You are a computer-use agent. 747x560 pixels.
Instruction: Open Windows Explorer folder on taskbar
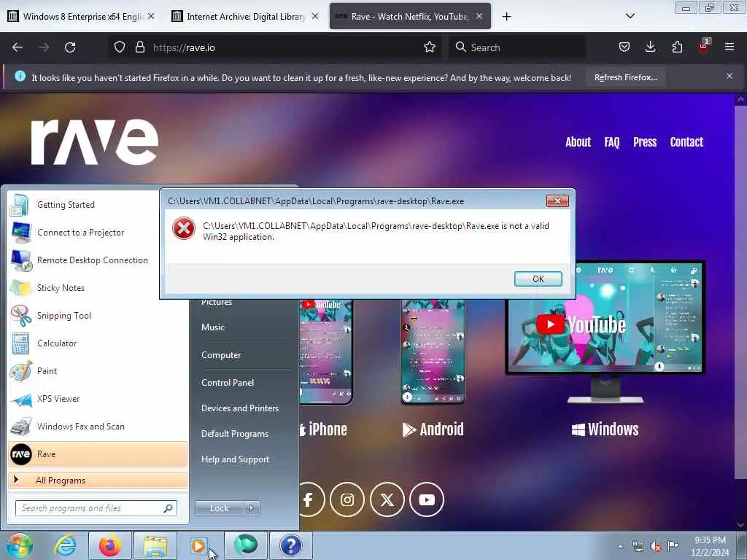(x=155, y=545)
